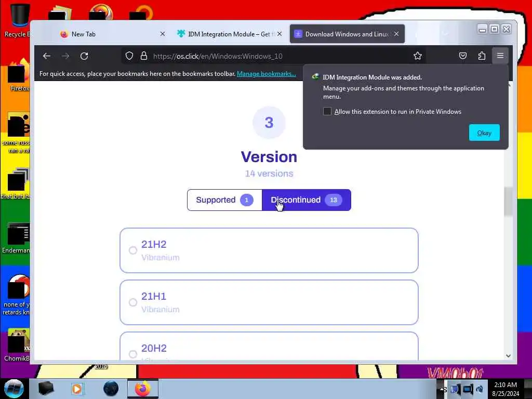Show the Supported versions tab
The image size is (532, 399).
224,200
